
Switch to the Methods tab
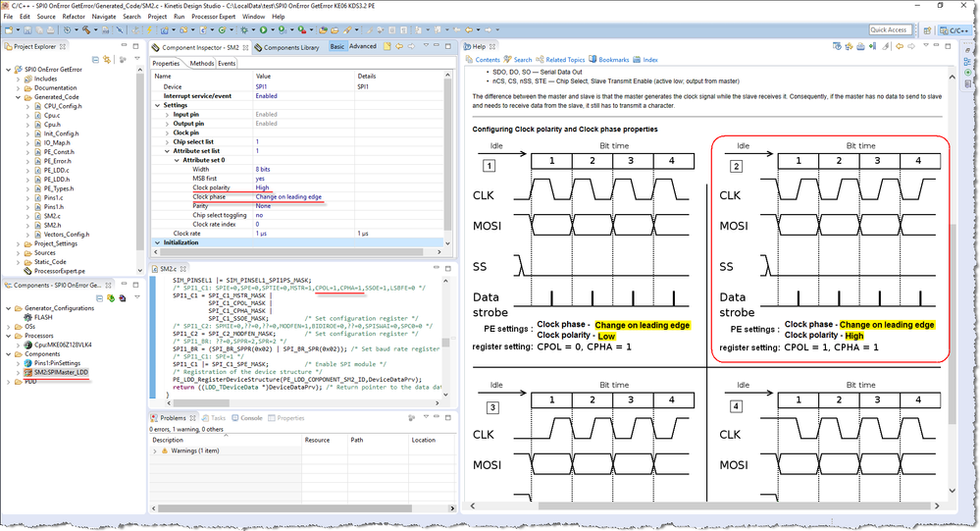(201, 63)
